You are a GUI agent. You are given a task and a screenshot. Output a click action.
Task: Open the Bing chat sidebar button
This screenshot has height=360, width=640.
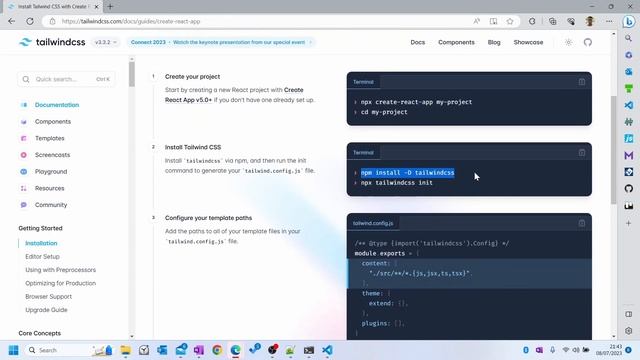pyautogui.click(x=629, y=21)
